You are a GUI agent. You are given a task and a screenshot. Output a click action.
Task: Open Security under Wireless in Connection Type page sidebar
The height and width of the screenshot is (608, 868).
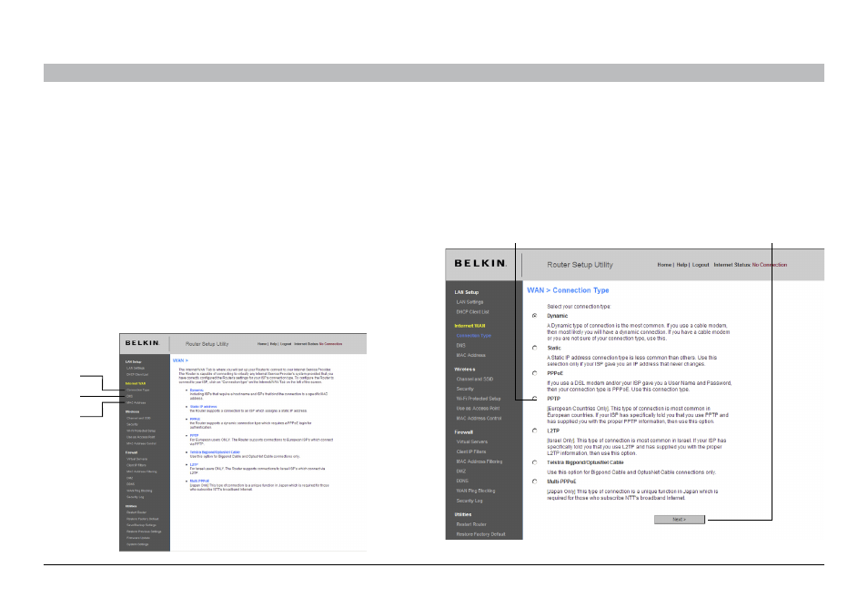point(465,389)
